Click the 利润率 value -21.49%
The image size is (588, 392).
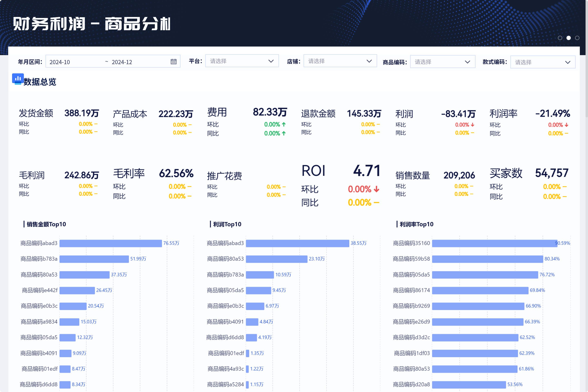552,114
